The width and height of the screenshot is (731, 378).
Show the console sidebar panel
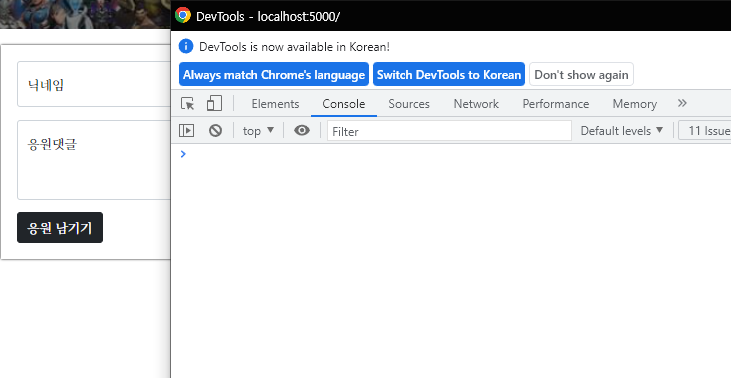[x=186, y=131]
